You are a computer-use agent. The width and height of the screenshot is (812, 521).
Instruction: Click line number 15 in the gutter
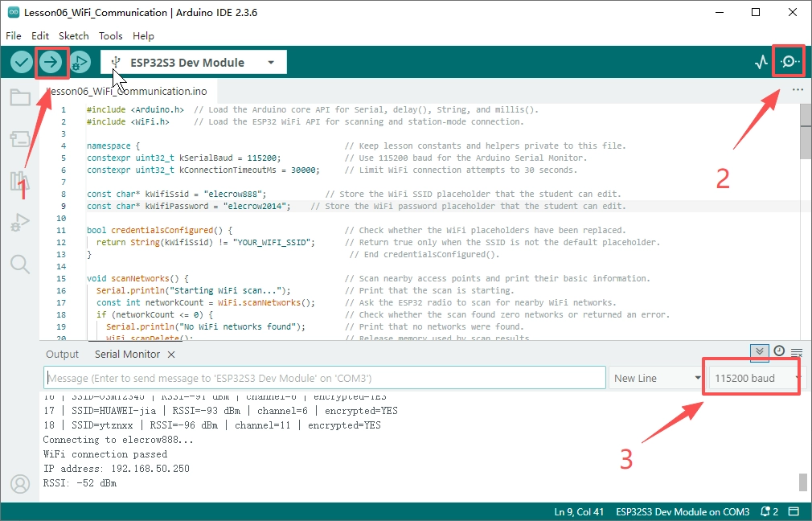61,279
